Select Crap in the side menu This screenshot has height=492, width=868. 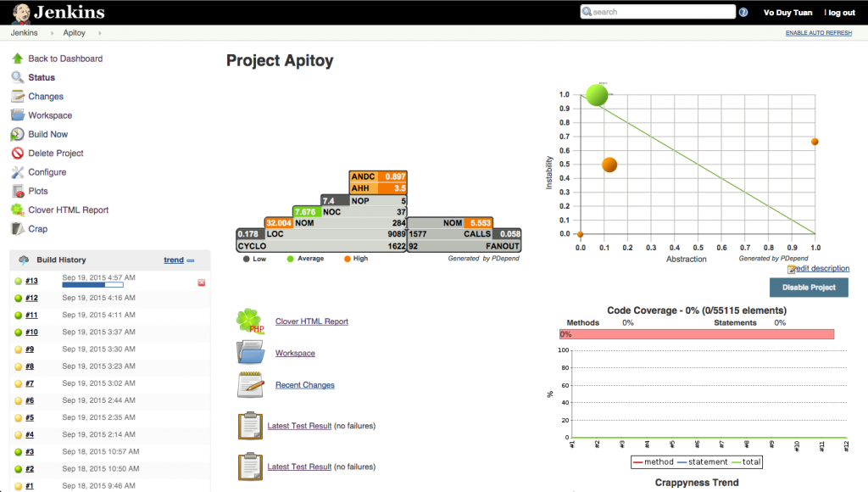point(38,229)
